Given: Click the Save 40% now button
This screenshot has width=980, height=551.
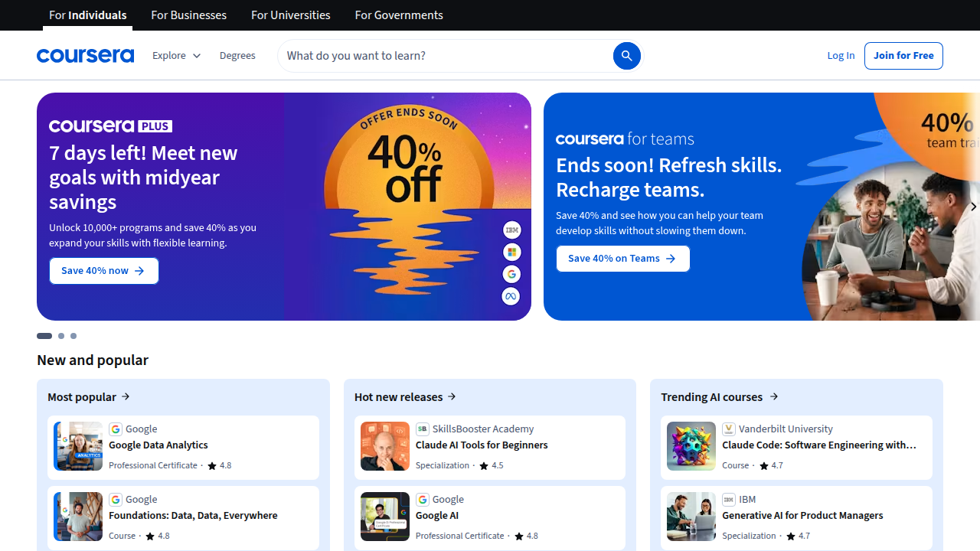Looking at the screenshot, I should 104,271.
